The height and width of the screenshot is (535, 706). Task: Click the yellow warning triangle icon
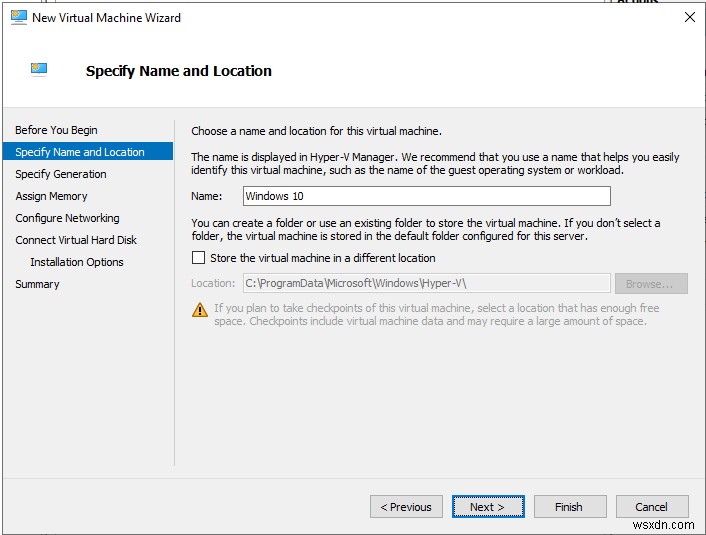pos(199,310)
